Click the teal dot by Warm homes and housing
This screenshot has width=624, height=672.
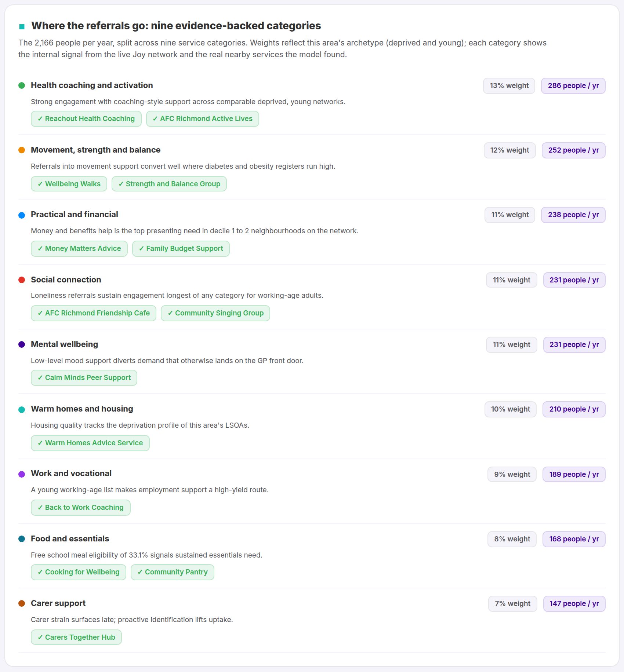(x=22, y=410)
